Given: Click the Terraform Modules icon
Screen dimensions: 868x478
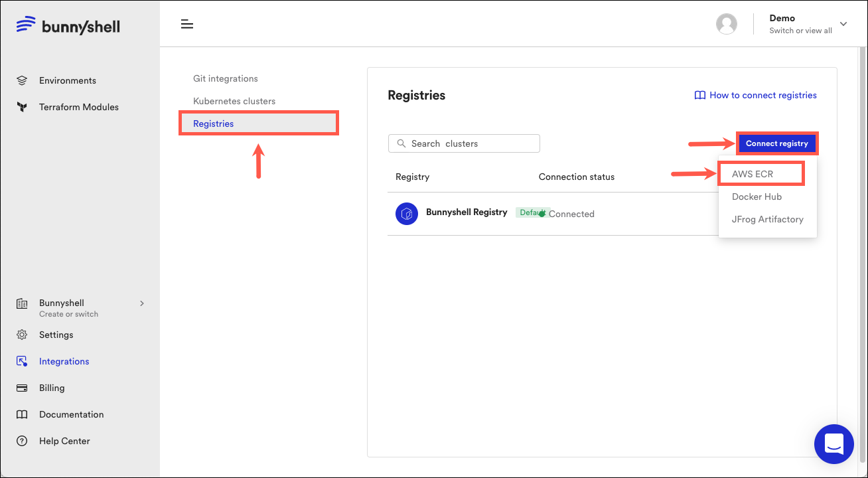Looking at the screenshot, I should point(22,107).
